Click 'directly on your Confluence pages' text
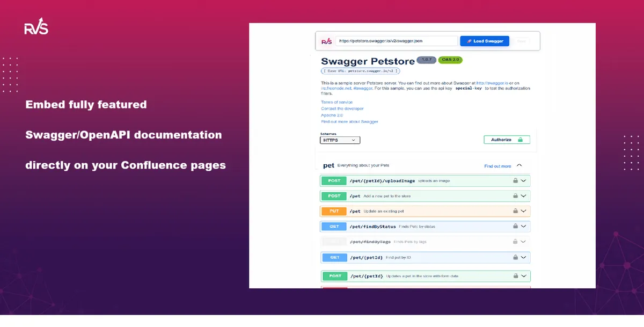 click(126, 165)
